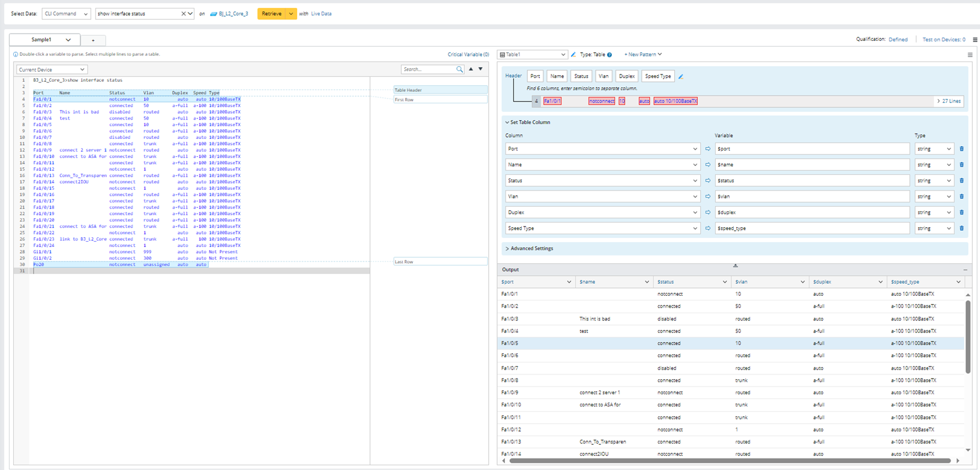Click the Retrieve button
The height and width of the screenshot is (470, 980).
[x=271, y=14]
